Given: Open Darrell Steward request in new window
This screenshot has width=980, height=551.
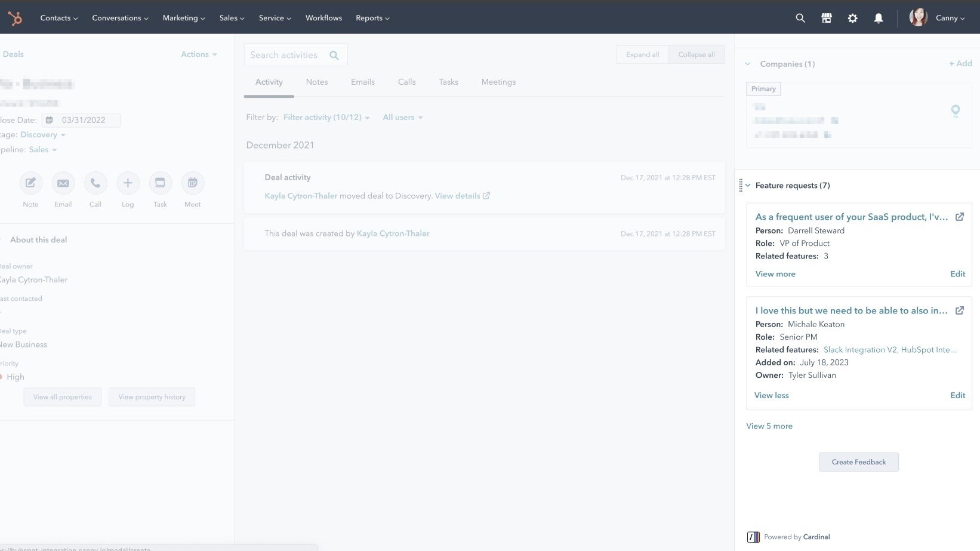Looking at the screenshot, I should pyautogui.click(x=959, y=217).
